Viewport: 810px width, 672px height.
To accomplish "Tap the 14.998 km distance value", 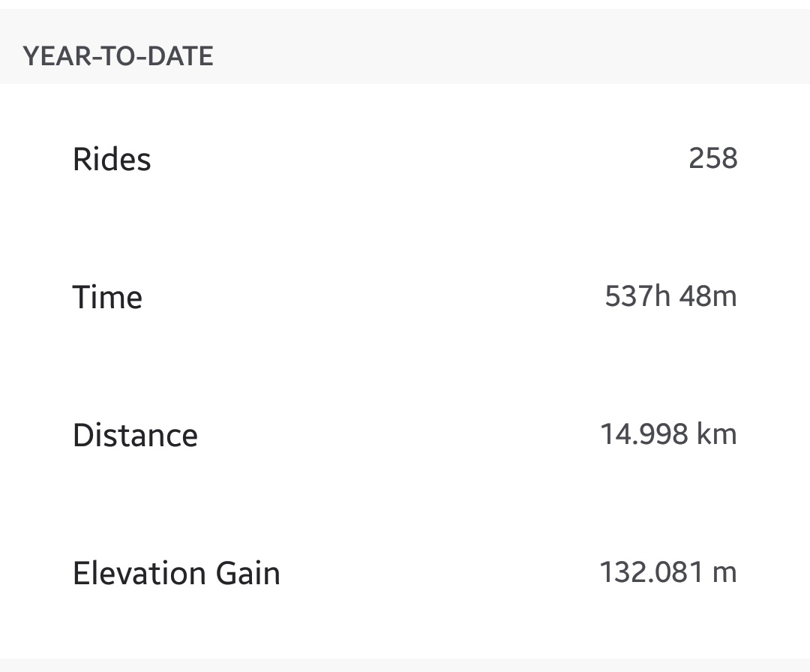I will [x=668, y=434].
